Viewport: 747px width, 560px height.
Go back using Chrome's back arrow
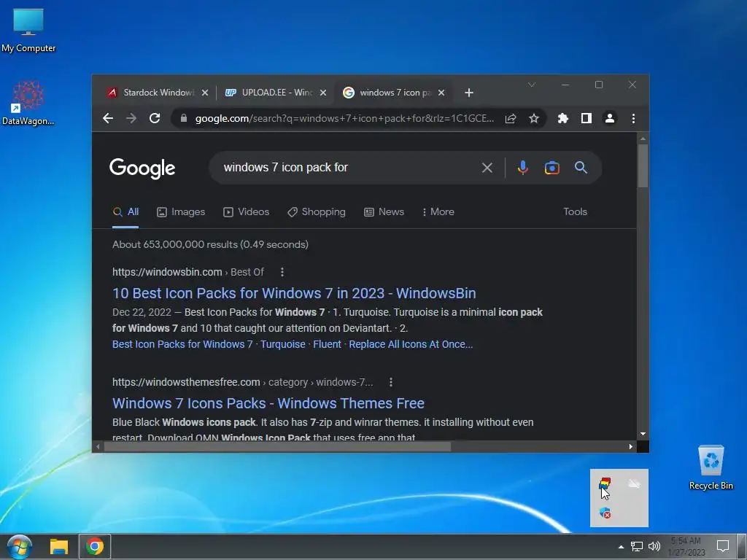tap(108, 118)
